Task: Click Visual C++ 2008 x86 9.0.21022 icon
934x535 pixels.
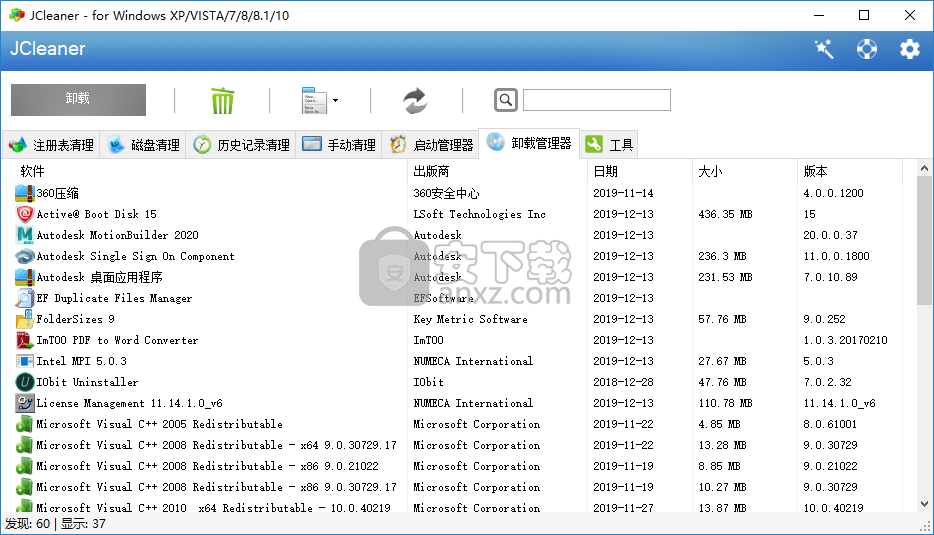Action: (24, 466)
